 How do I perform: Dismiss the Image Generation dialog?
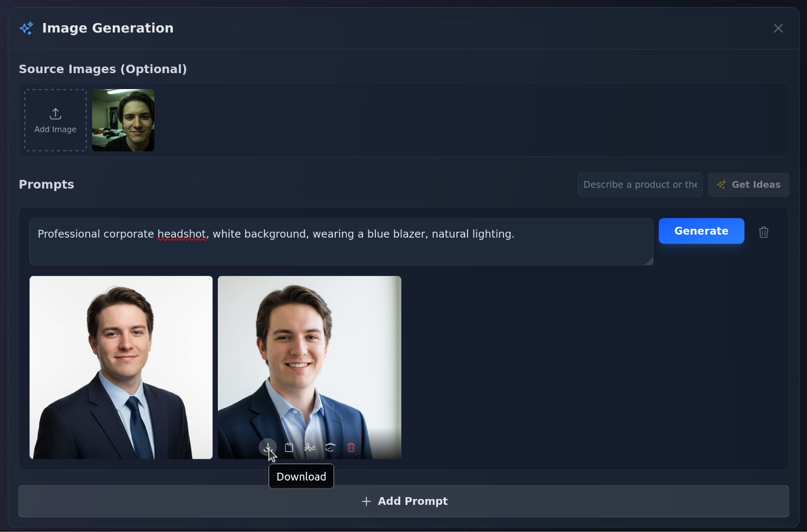tap(778, 28)
